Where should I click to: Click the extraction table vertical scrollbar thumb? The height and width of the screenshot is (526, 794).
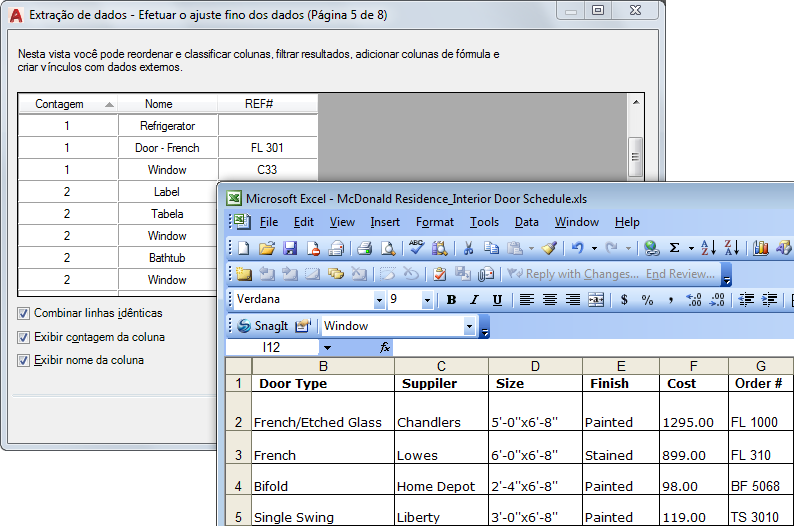[636, 157]
